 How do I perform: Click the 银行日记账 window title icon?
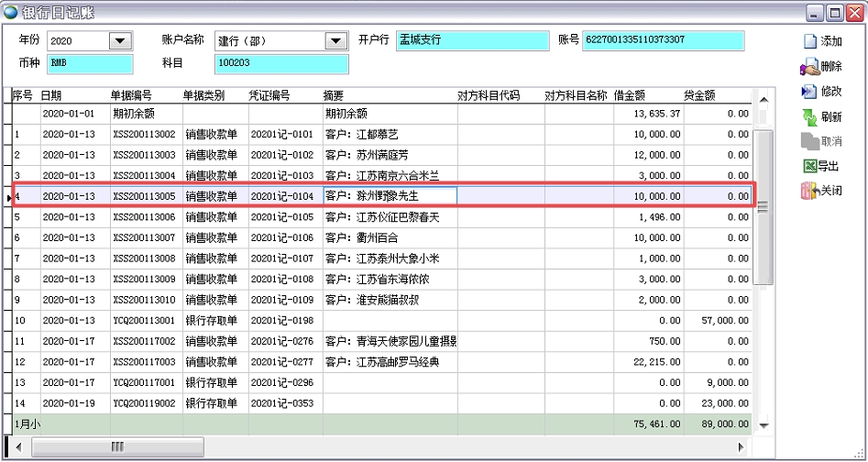[11, 12]
